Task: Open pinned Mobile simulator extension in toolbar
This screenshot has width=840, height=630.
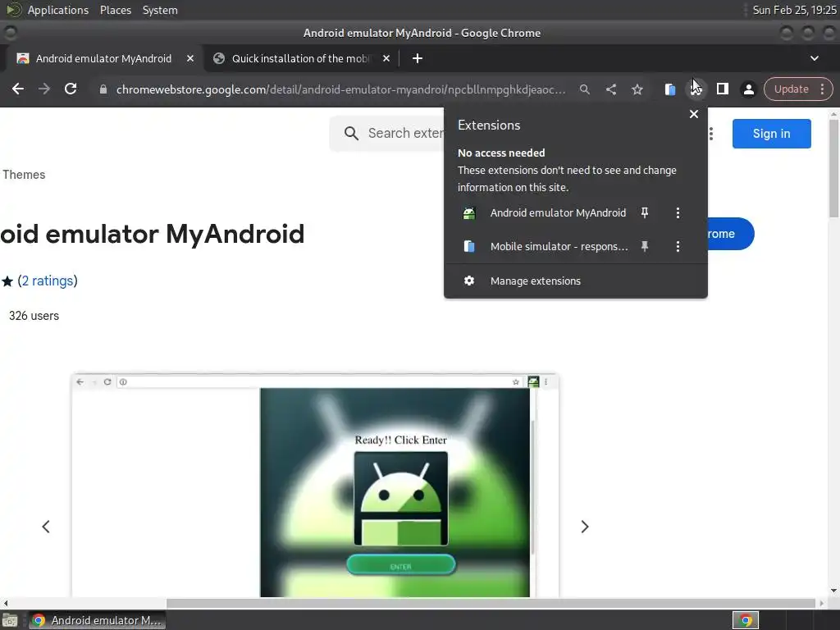Action: point(669,89)
